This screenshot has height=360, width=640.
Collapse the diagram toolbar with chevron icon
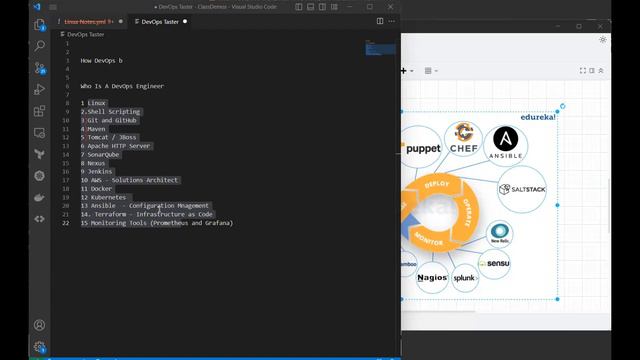(x=601, y=71)
